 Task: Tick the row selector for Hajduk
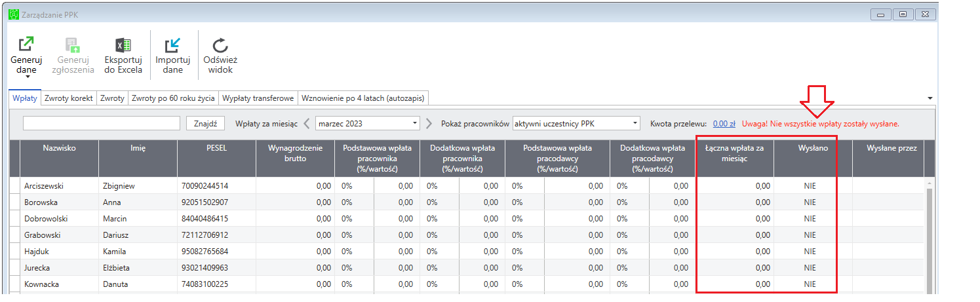click(x=14, y=252)
